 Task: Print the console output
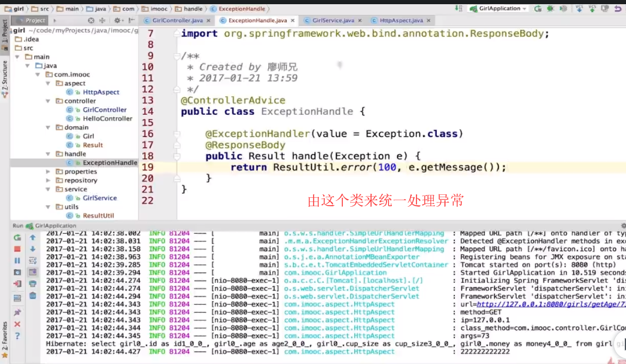tap(33, 284)
